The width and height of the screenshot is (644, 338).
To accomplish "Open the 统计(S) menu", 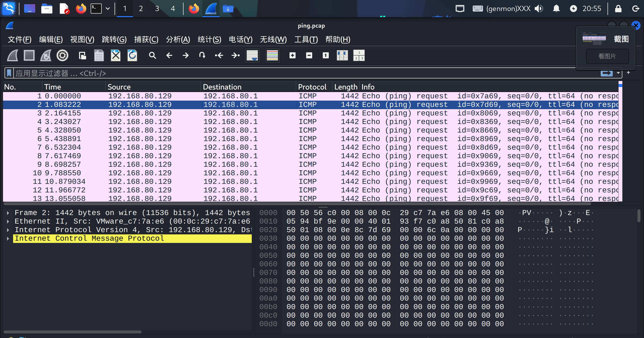I will click(x=209, y=39).
